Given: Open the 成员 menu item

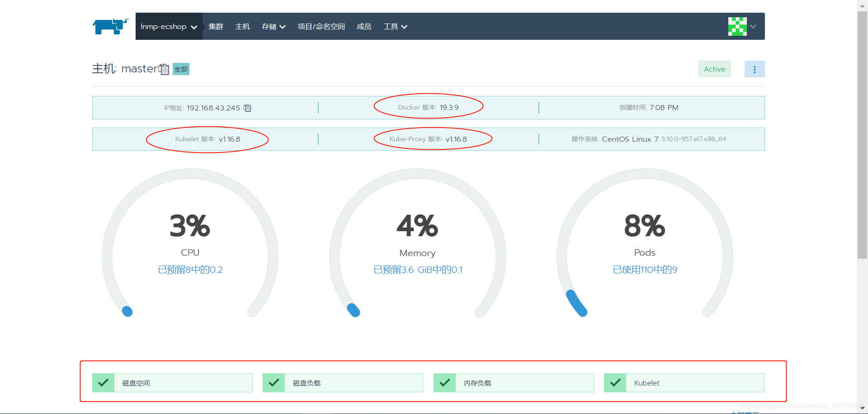Looking at the screenshot, I should click(364, 26).
